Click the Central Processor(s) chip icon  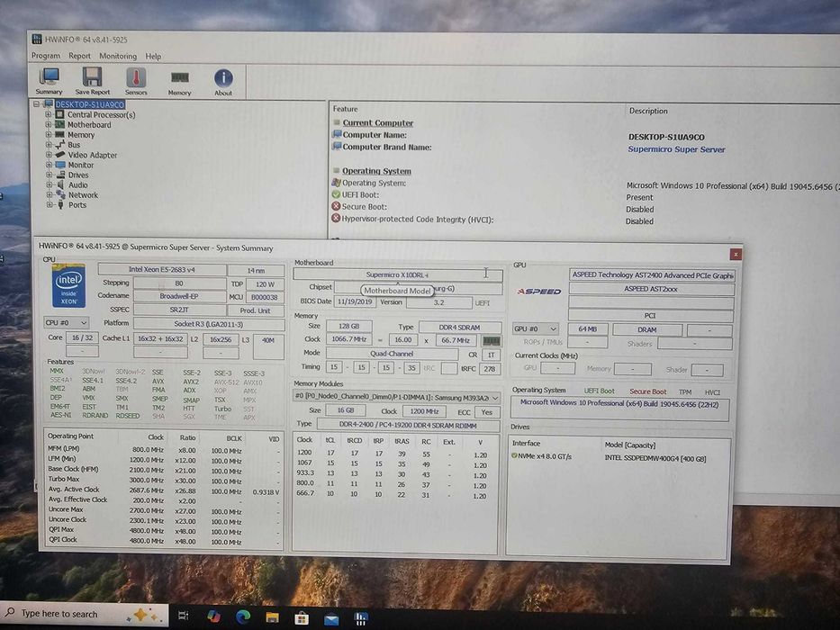(59, 114)
